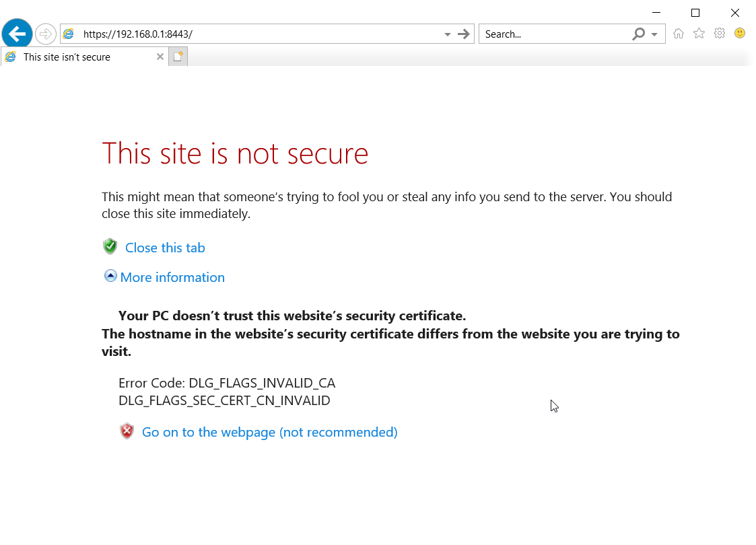The width and height of the screenshot is (756, 545).
Task: Close the "This site isn't secure" tab
Action: click(160, 57)
